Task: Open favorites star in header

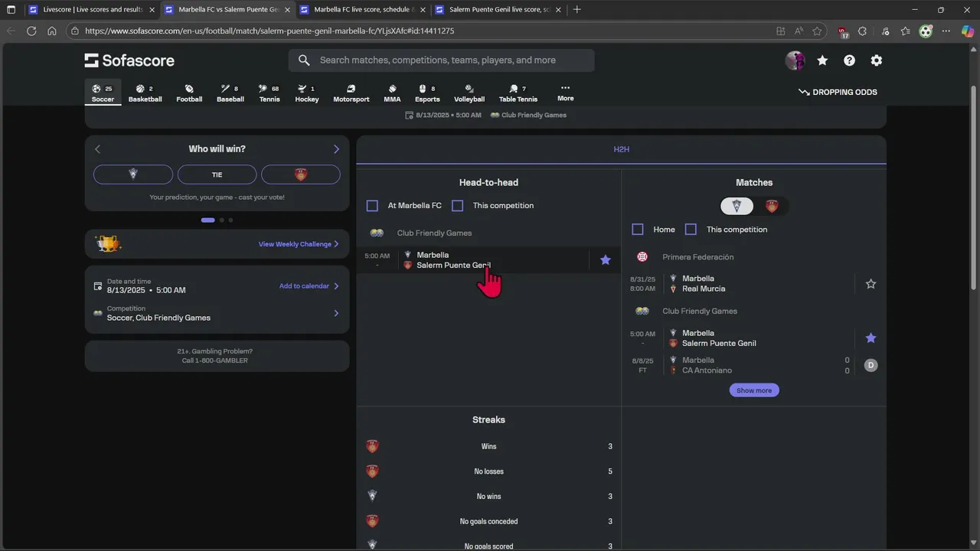Action: point(822,60)
